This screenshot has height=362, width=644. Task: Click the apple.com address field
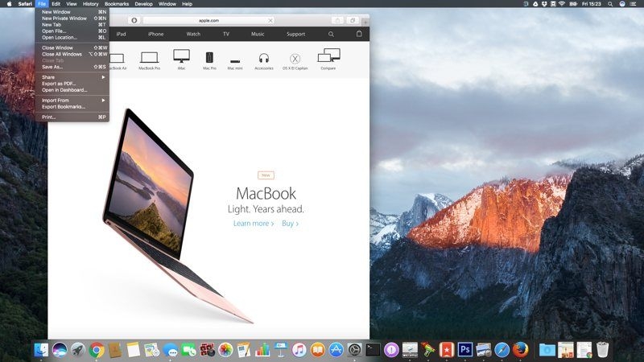pyautogui.click(x=208, y=21)
